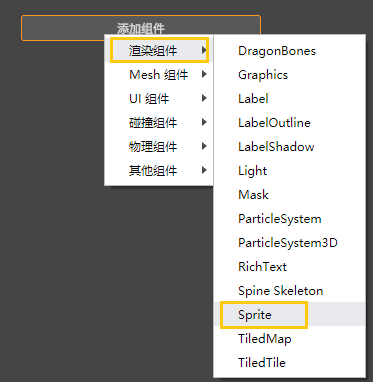Add the RichText component

pyautogui.click(x=289, y=267)
